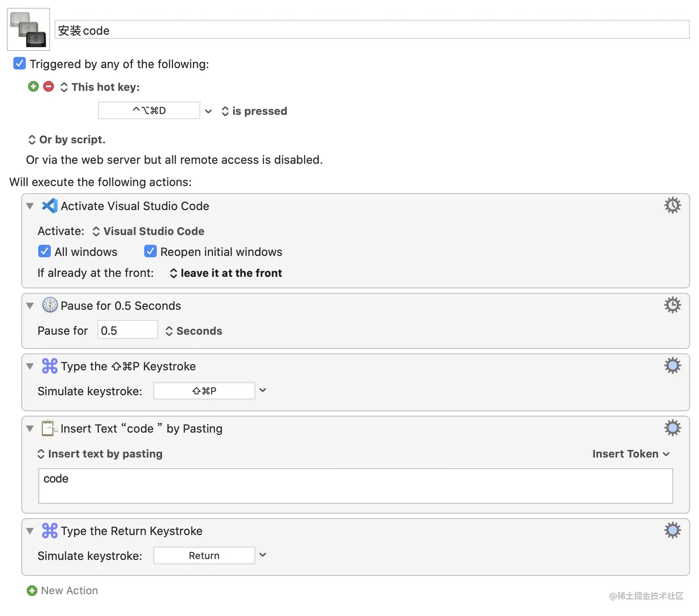Click command icon of Return Keystroke action
The height and width of the screenshot is (616, 699).
pos(49,530)
